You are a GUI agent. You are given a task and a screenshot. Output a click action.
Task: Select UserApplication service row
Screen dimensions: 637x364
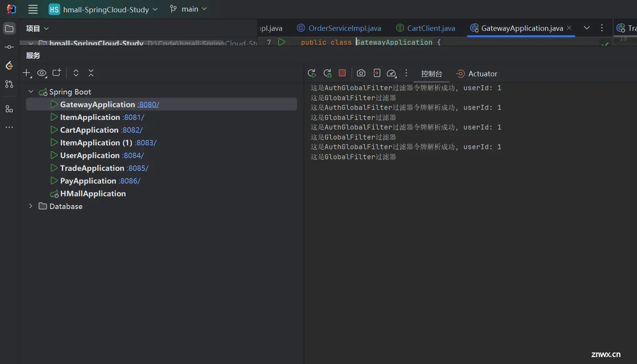pyautogui.click(x=161, y=155)
